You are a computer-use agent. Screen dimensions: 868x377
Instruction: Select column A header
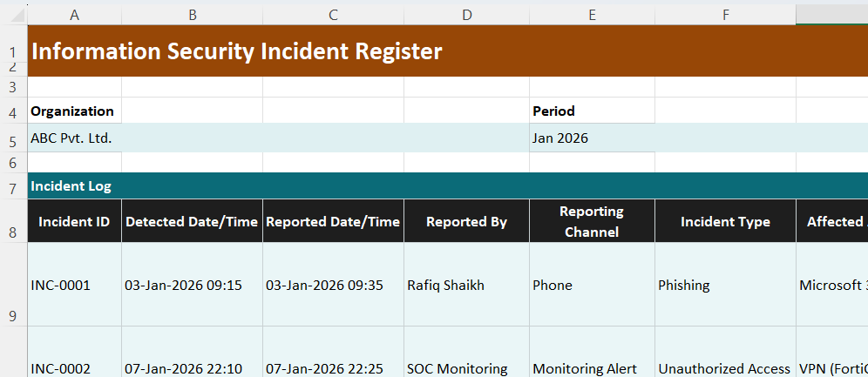click(x=74, y=14)
